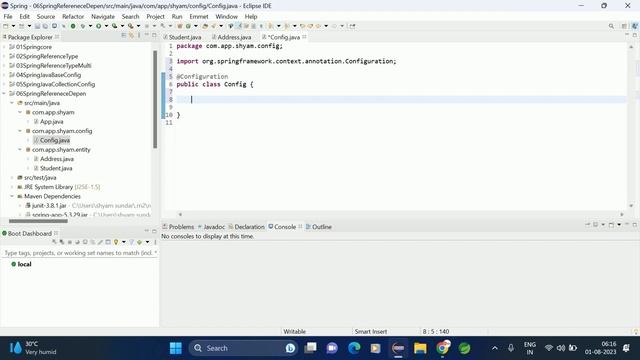This screenshot has height=360, width=640.
Task: Select the local node in Boot Dashboard
Action: [21, 264]
